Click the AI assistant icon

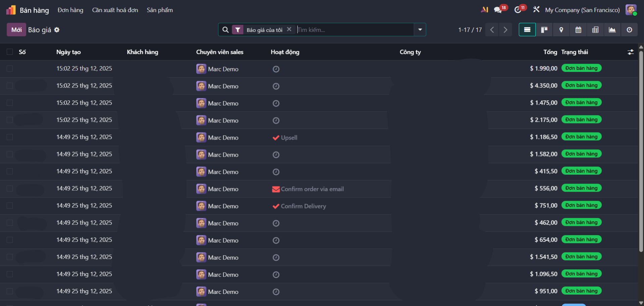pos(484,10)
